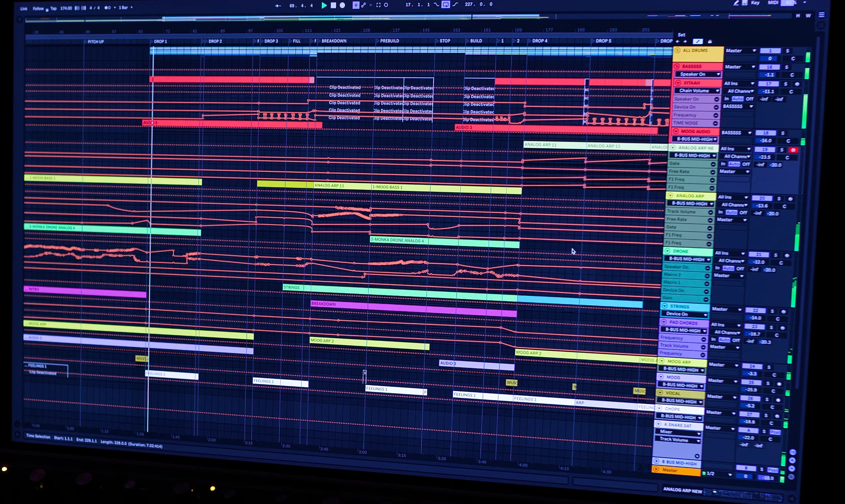
Task: Toggle the Capture MIDI bracket icon
Action: click(379, 5)
